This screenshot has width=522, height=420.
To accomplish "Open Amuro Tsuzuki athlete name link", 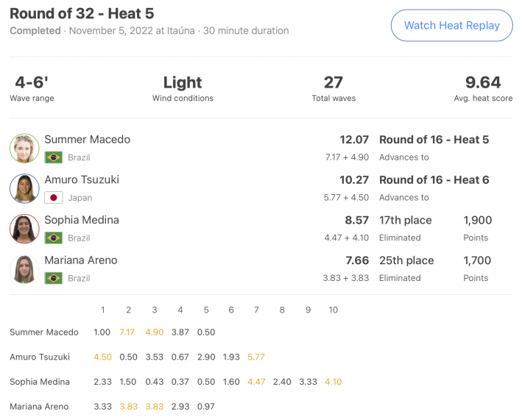I will point(82,179).
